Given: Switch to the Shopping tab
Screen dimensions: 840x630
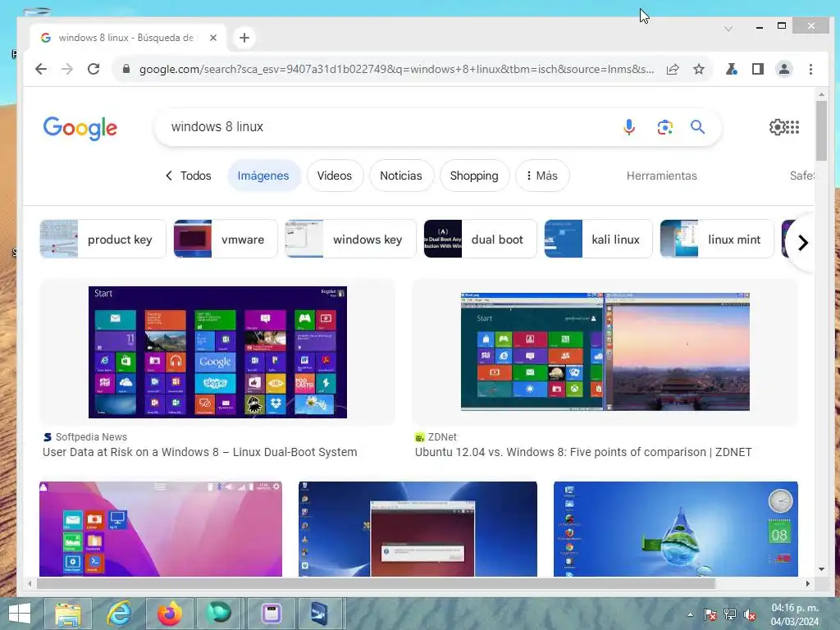Looking at the screenshot, I should [474, 176].
